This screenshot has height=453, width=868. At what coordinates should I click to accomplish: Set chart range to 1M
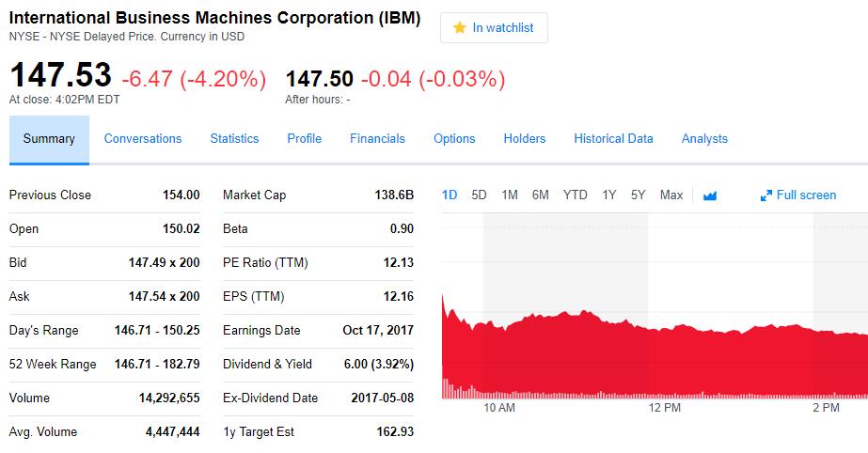(x=510, y=195)
